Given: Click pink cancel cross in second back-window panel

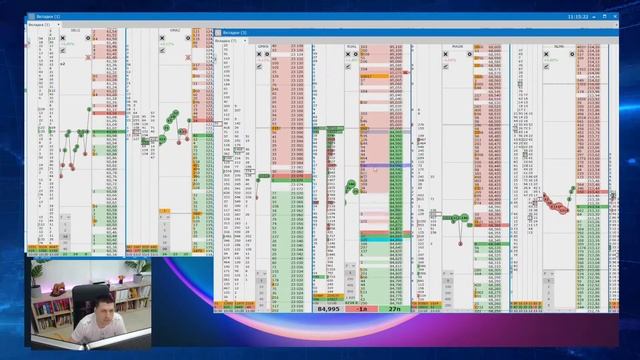Looking at the screenshot, I should coord(188,58).
